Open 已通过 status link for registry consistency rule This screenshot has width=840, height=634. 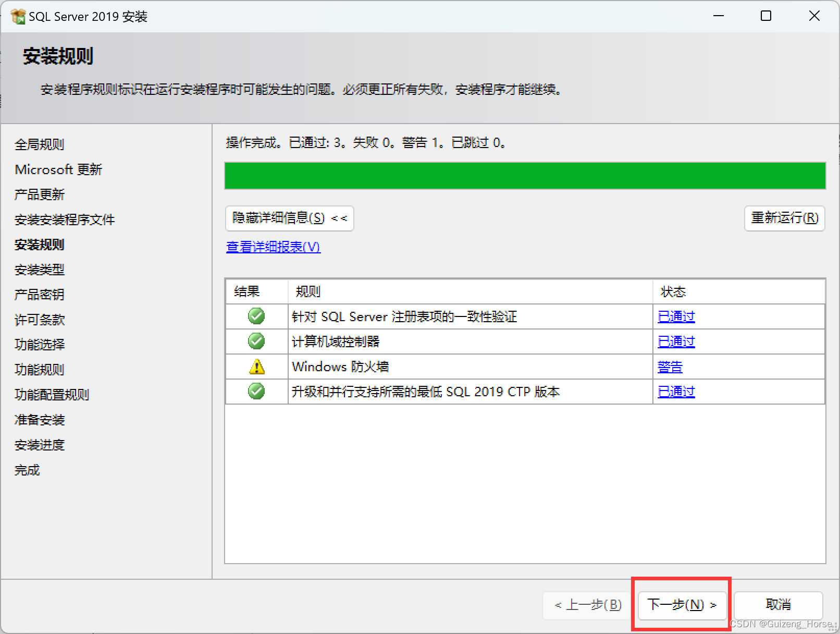pos(676,316)
